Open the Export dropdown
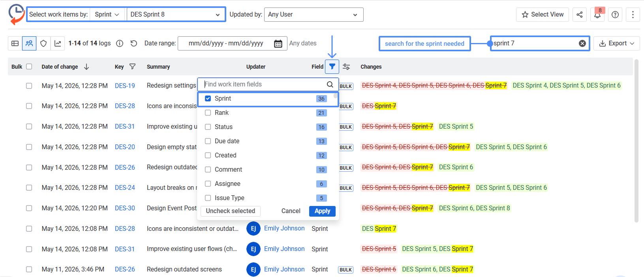 (x=617, y=43)
